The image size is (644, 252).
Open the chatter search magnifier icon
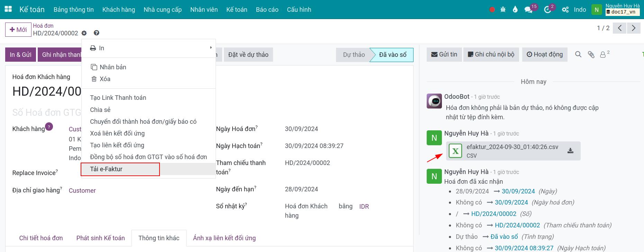tap(578, 54)
